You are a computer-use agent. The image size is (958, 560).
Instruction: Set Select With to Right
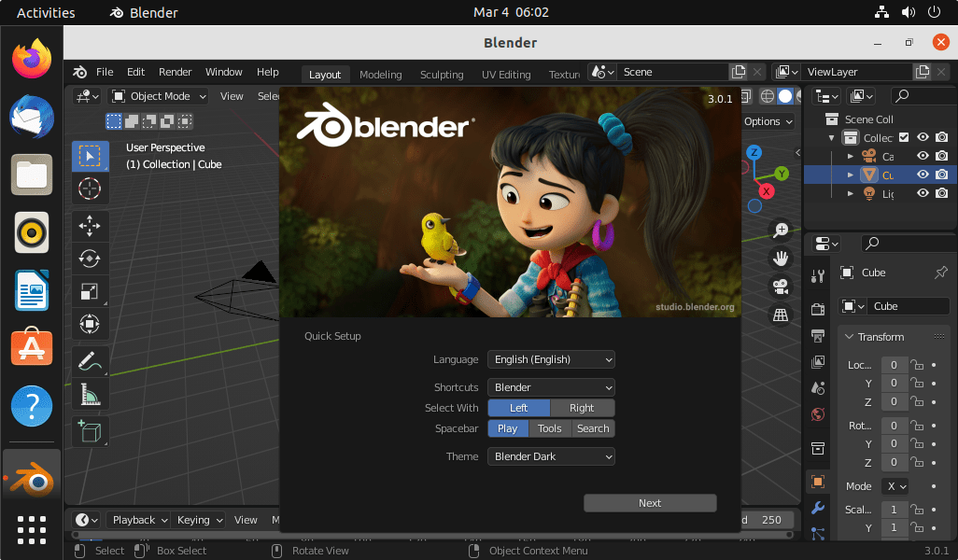click(582, 408)
